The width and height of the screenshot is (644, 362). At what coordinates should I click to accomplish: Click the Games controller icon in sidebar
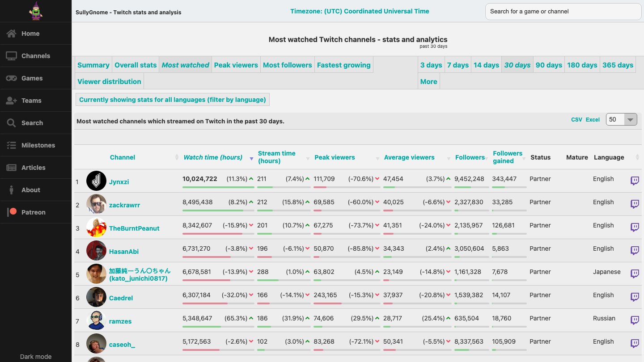(x=11, y=78)
